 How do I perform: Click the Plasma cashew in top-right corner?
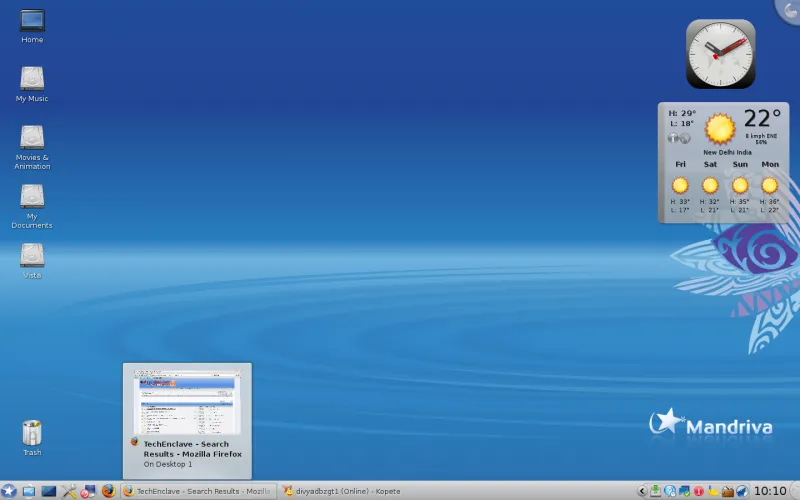pos(790,8)
